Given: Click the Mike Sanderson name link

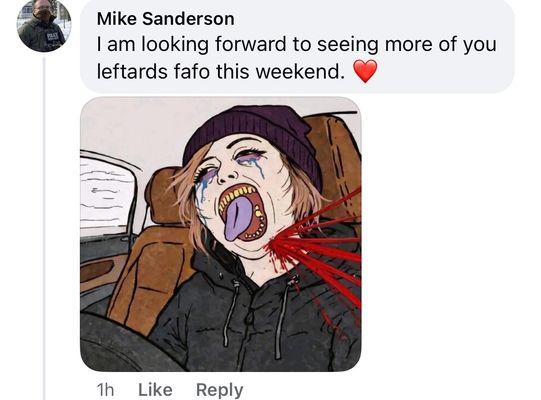Looking at the screenshot, I should [x=166, y=19].
